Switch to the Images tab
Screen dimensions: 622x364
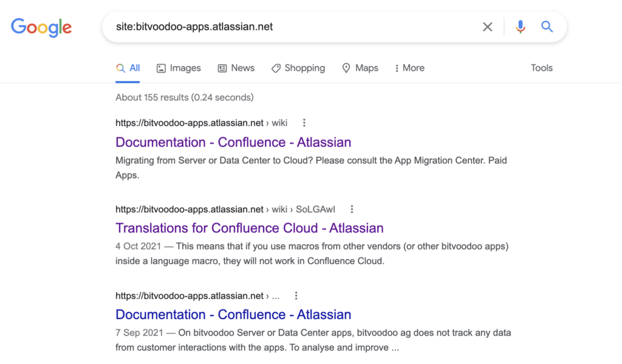click(179, 68)
